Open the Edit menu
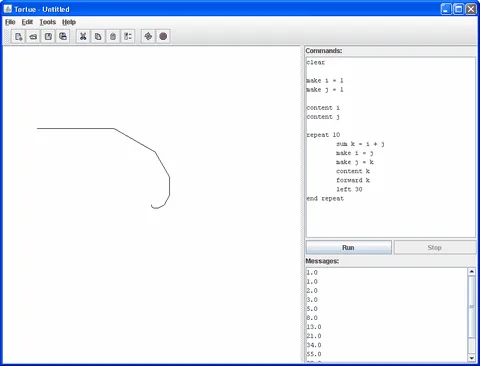The image size is (480, 366). coord(27,22)
